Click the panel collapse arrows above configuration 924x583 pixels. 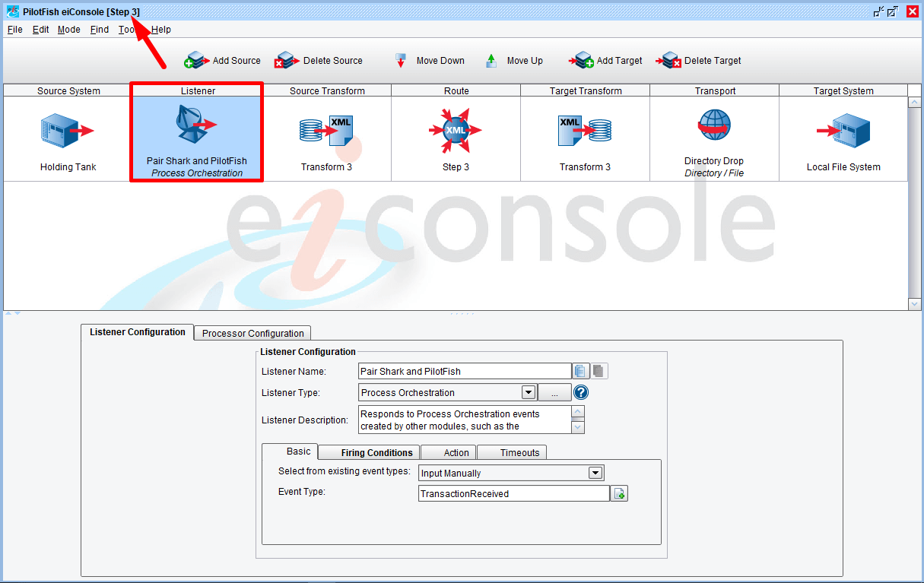pyautogui.click(x=13, y=313)
